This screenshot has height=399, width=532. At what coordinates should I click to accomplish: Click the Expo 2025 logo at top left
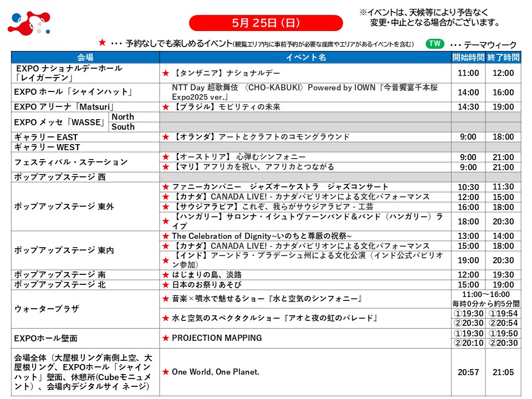(x=29, y=23)
